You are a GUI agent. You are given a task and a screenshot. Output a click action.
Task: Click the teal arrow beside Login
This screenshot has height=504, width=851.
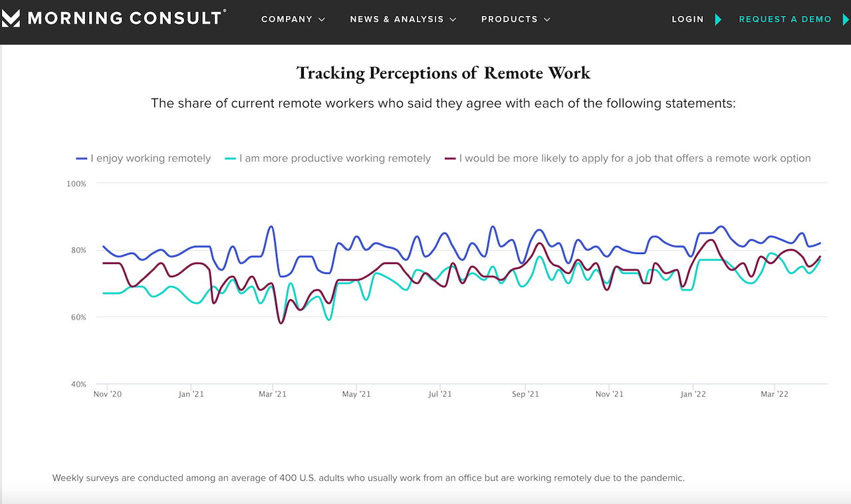click(718, 19)
